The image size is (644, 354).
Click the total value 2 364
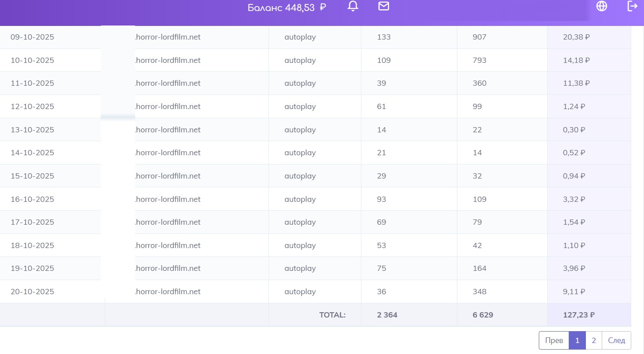point(387,315)
